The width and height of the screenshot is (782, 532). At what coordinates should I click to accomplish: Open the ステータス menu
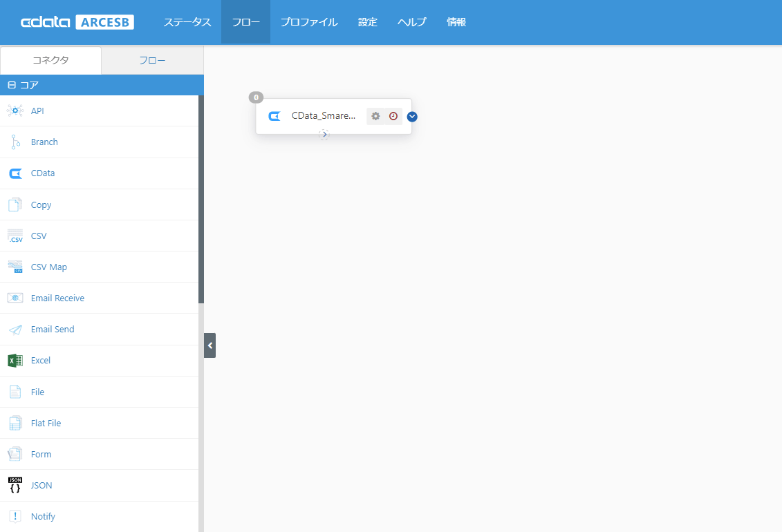pyautogui.click(x=187, y=22)
